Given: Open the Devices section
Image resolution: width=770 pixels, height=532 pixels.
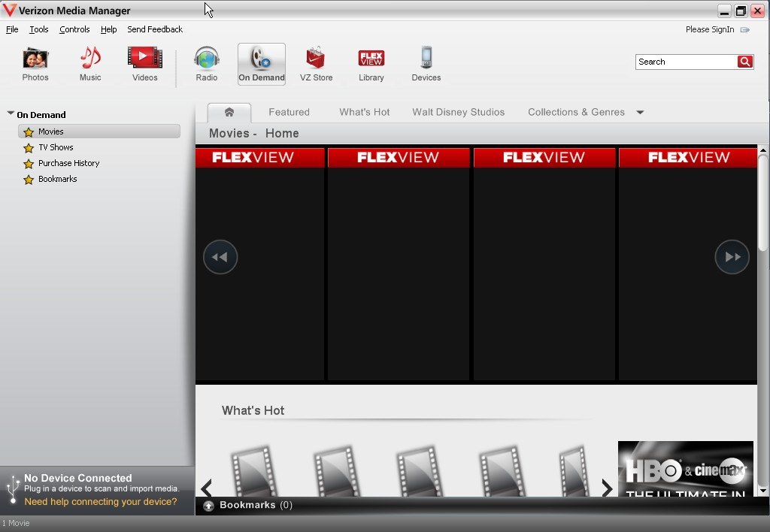Looking at the screenshot, I should [426, 64].
